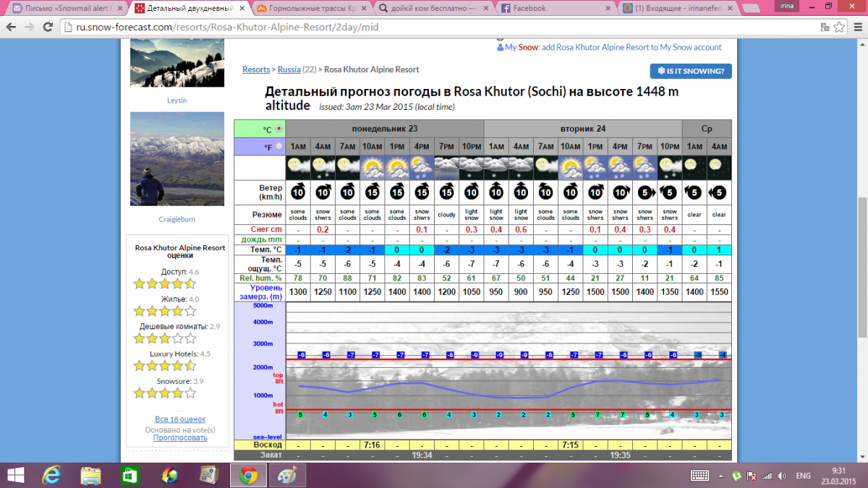Click Tuesday 10AM some clouds weather icon
868x488 pixels.
coord(570,168)
